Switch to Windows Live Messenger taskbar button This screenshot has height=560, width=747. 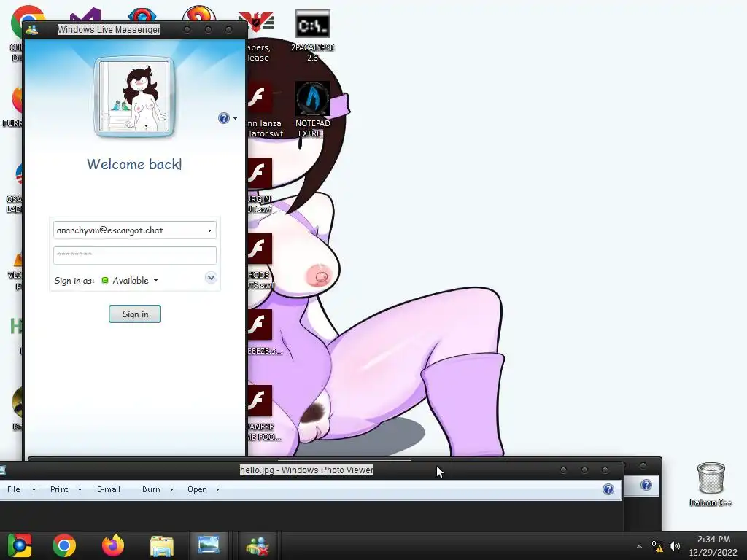[x=258, y=545]
